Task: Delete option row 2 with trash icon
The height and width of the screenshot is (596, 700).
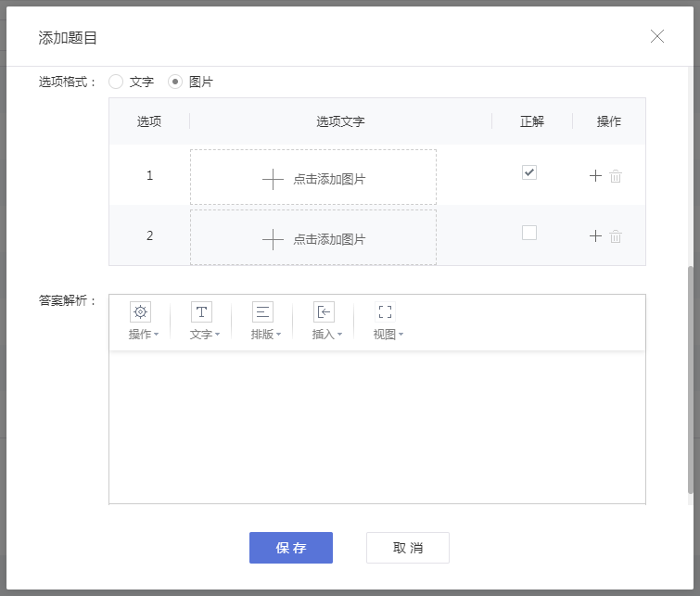Action: click(616, 236)
